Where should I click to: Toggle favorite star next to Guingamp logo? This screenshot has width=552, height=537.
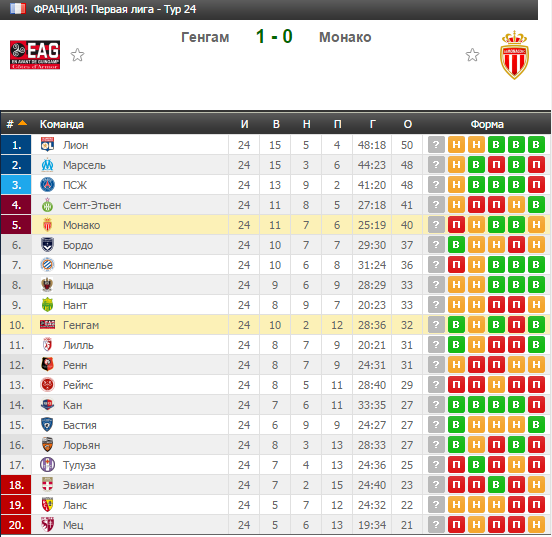click(x=77, y=55)
